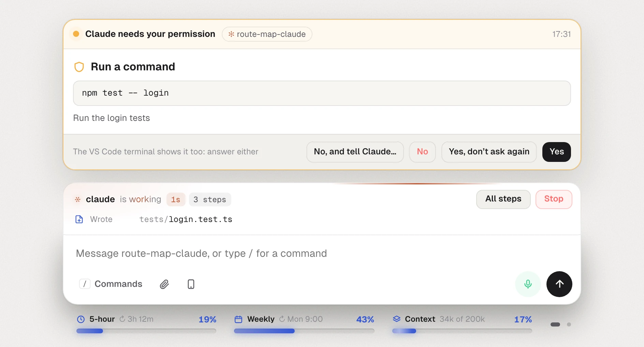Viewport: 644px width, 347px height.
Task: Select the active elongated page indicator dot
Action: point(555,324)
